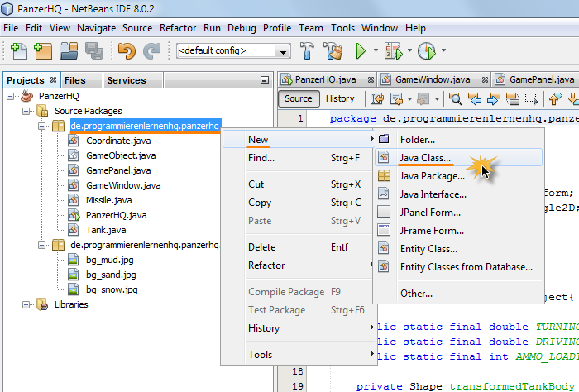Collapse the Source Packages node

tap(26, 111)
